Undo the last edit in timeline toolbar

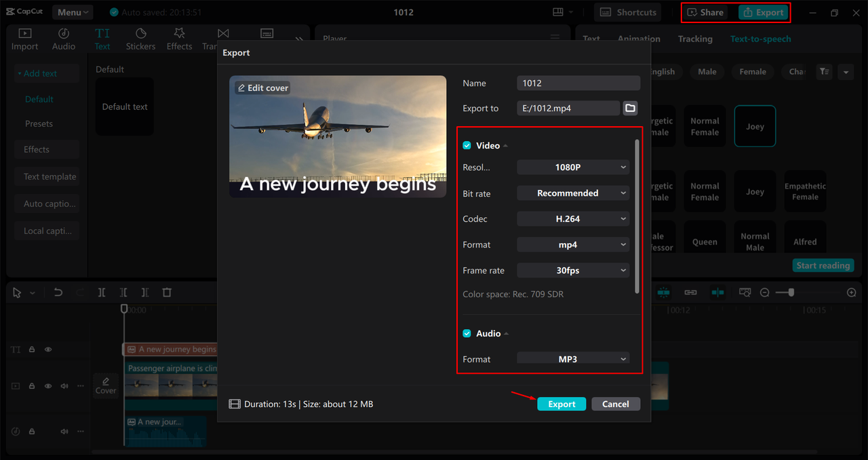coord(58,292)
